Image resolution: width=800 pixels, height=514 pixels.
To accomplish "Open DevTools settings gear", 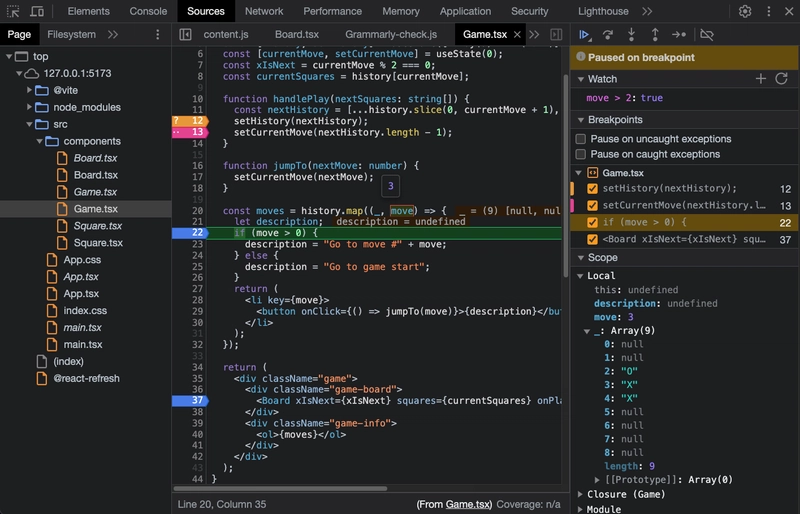I will click(x=745, y=11).
